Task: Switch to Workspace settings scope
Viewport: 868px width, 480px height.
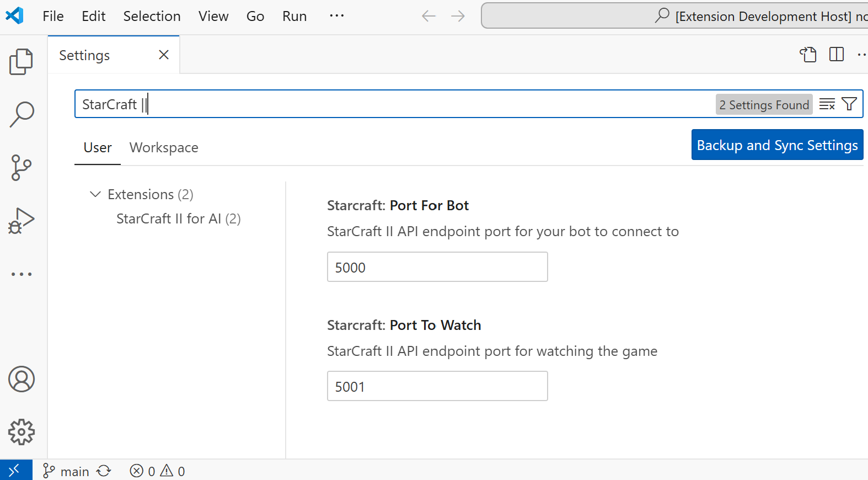Action: [164, 148]
